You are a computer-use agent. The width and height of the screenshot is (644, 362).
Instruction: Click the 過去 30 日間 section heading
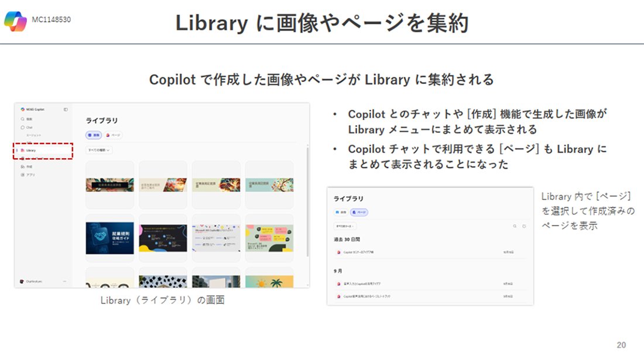tap(347, 239)
